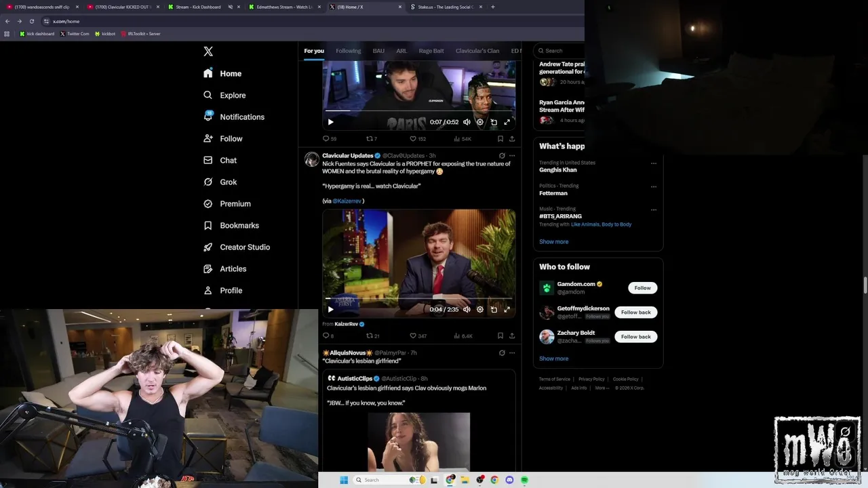This screenshot has width=868, height=488.
Task: Share the Clavicular Updates Nick Fuentes post
Action: [512, 335]
